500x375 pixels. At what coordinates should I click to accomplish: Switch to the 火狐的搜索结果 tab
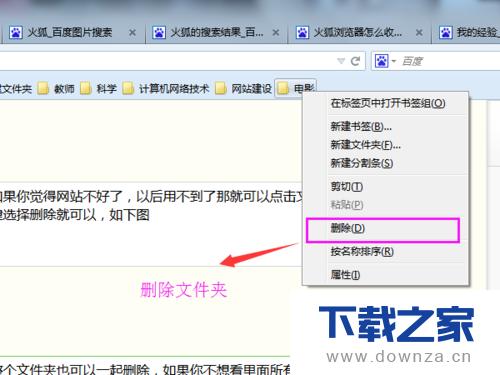(x=216, y=33)
